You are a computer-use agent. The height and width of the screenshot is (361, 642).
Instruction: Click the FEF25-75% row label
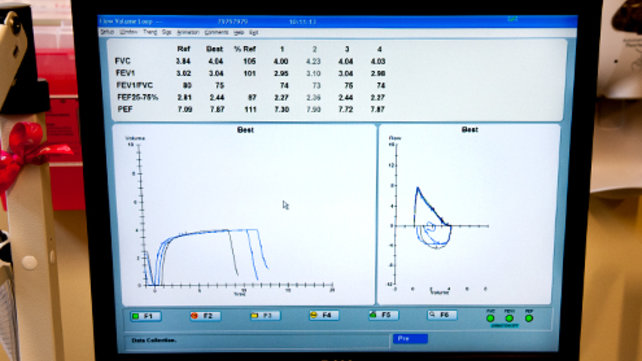138,97
